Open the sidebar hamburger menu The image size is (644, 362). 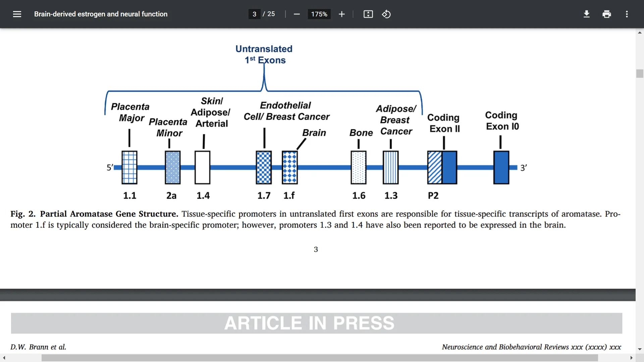click(x=17, y=14)
